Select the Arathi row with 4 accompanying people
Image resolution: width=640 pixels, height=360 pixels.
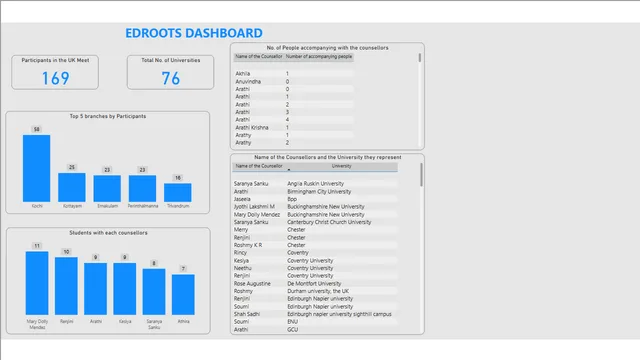tap(293, 120)
